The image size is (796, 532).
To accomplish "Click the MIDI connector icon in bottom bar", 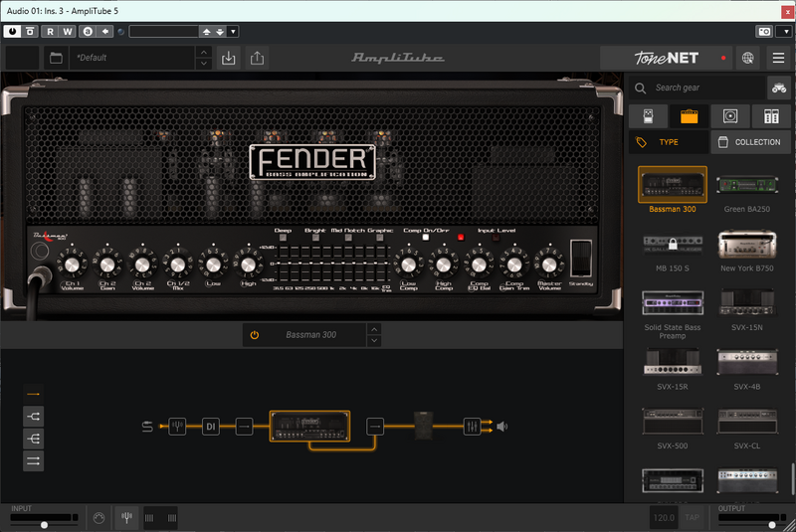I will (x=99, y=518).
